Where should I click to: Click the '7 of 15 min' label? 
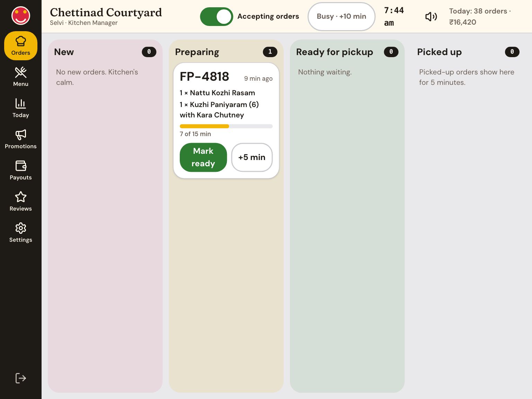(195, 134)
